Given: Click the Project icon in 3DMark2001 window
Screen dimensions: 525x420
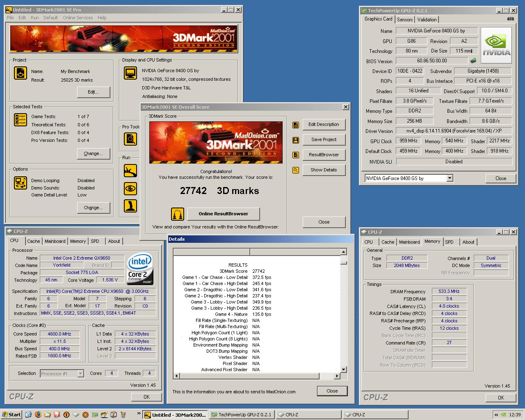Looking at the screenshot, I should pos(21,73).
